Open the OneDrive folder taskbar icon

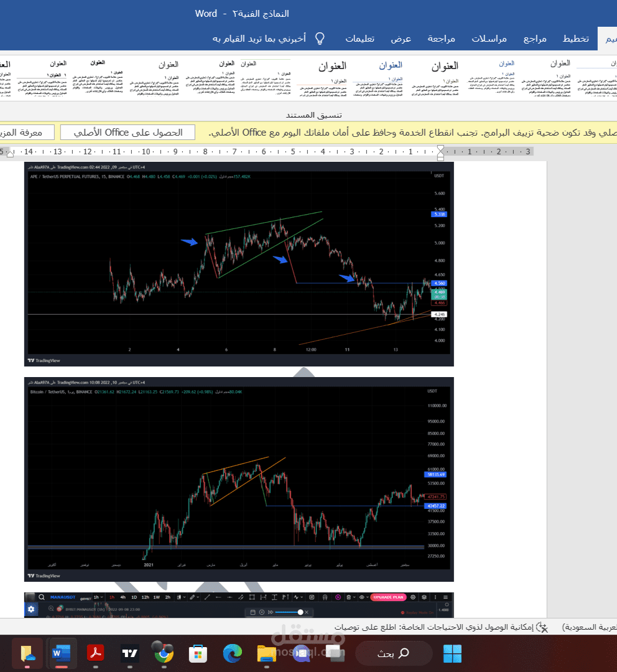point(27,653)
